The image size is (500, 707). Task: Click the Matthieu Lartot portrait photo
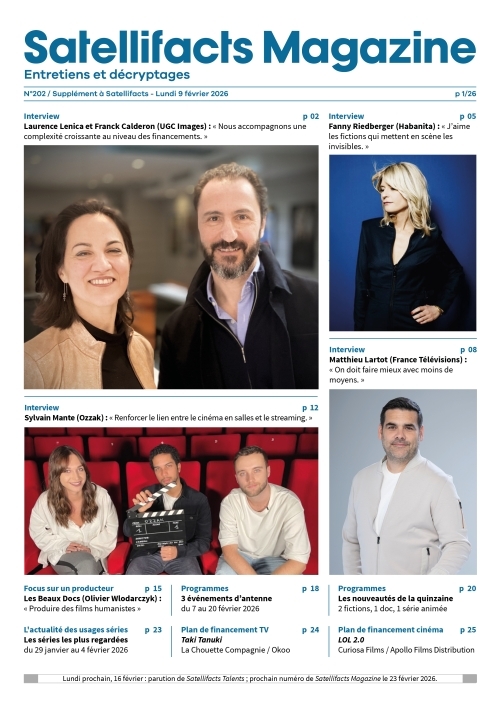[x=403, y=482]
